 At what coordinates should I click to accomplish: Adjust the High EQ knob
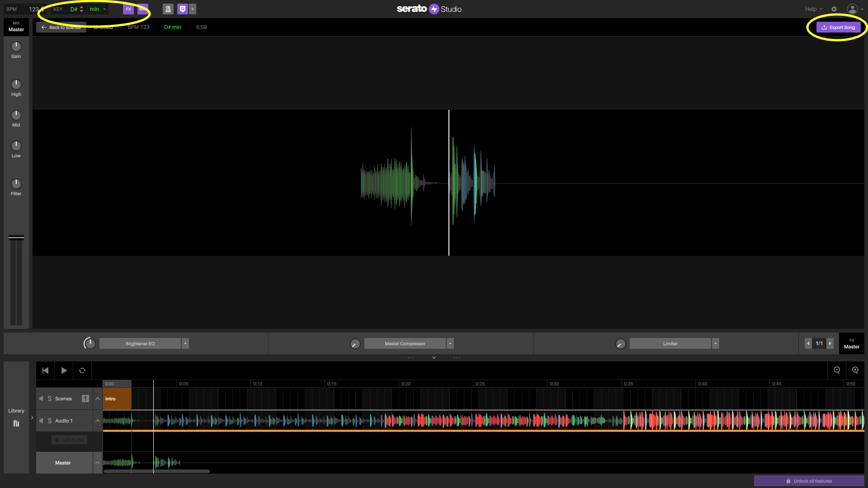tap(16, 84)
